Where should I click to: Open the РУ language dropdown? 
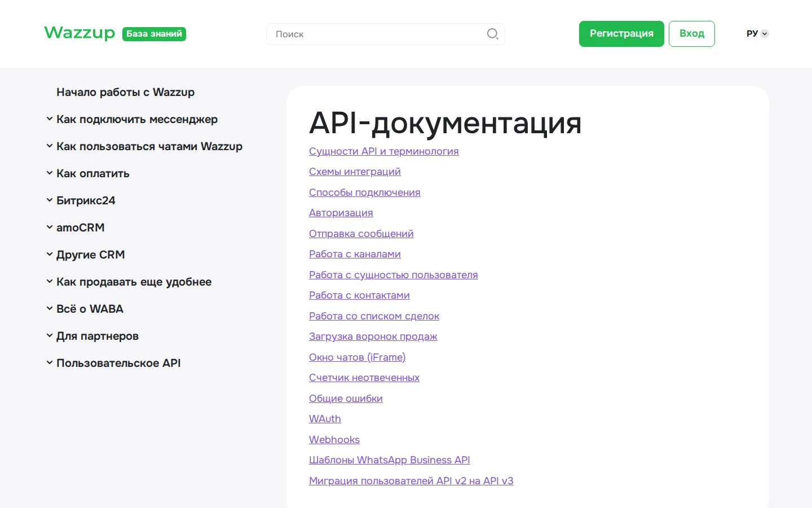(x=757, y=34)
